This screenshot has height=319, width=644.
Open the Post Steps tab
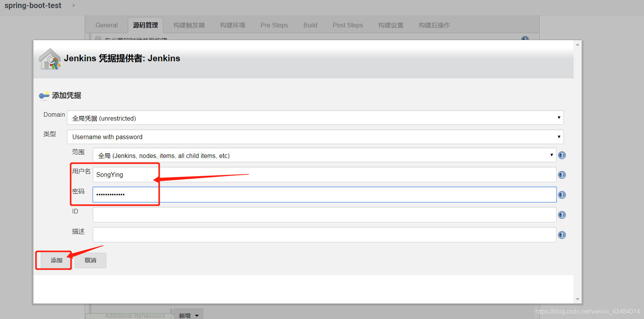click(x=348, y=25)
